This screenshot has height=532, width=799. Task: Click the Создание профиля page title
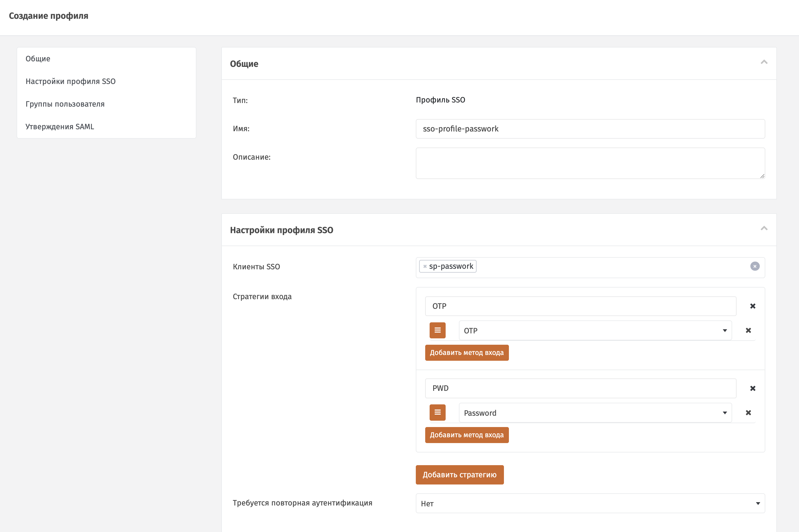[x=49, y=16]
